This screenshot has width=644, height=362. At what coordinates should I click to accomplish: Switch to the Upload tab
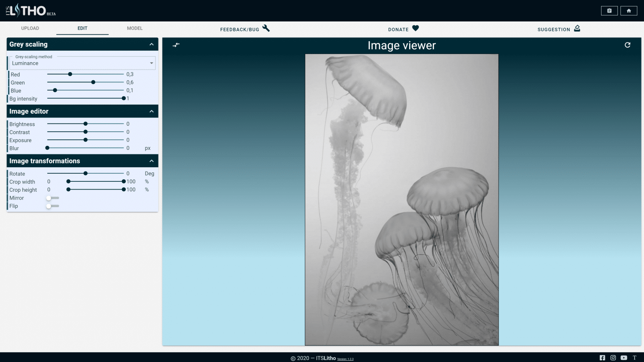(30, 28)
